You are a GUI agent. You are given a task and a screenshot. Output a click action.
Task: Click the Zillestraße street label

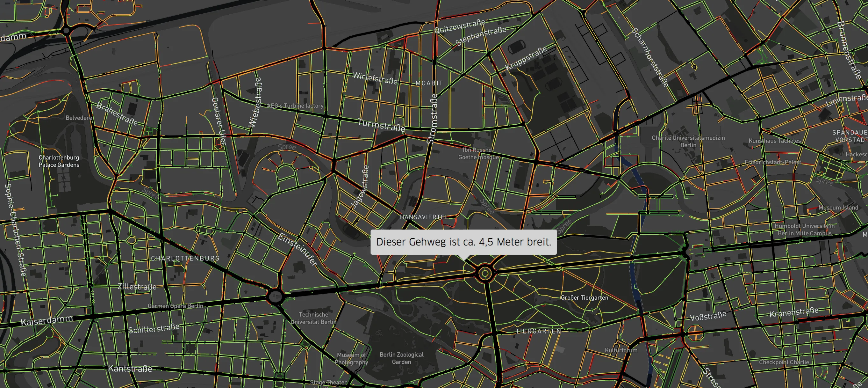pos(137,287)
